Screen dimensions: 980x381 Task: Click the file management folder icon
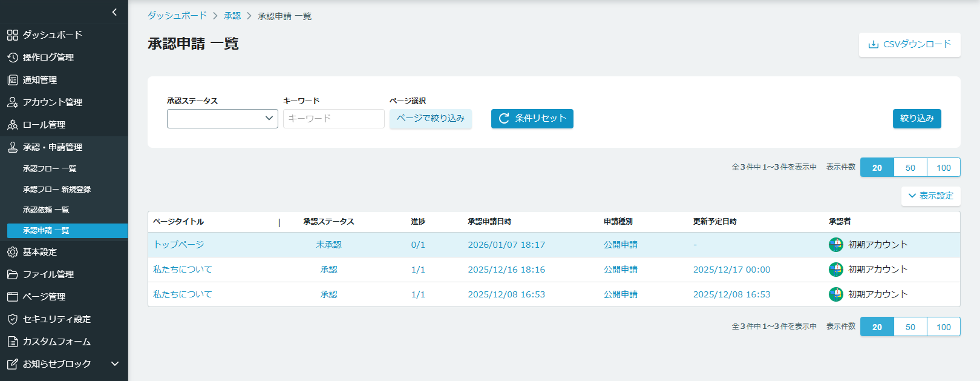pyautogui.click(x=13, y=274)
